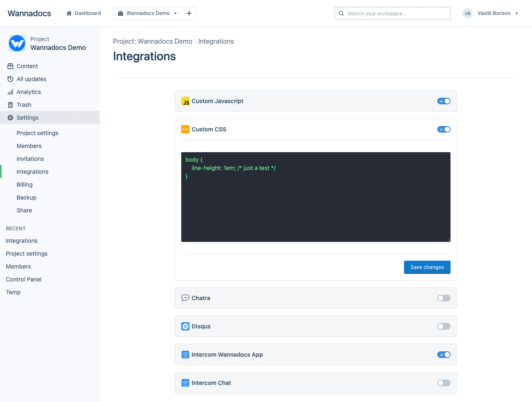
Task: Open recent Members link
Action: pos(18,266)
